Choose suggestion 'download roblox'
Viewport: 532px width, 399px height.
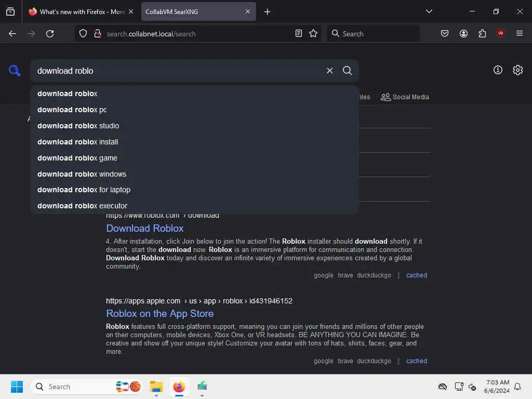click(194, 94)
